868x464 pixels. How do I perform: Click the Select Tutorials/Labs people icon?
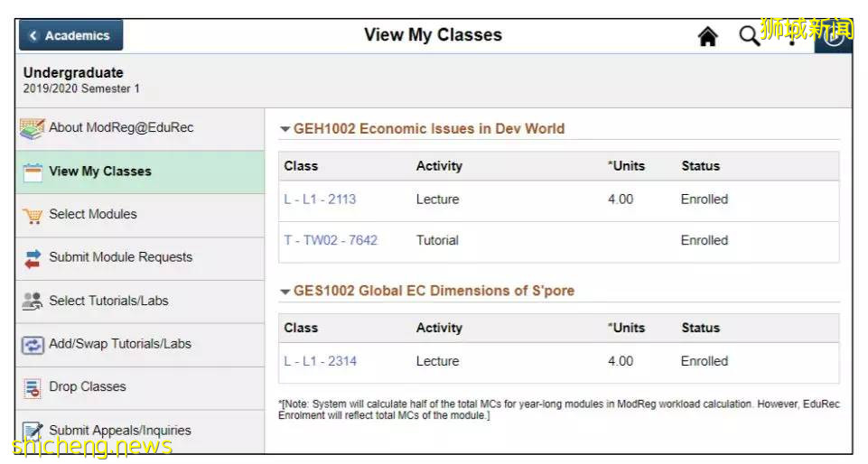pos(33,302)
